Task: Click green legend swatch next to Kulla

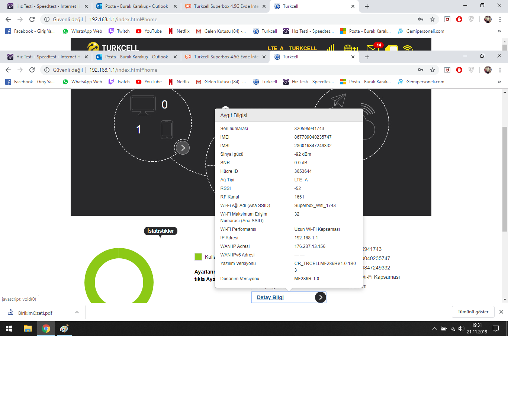Action: pyautogui.click(x=198, y=257)
